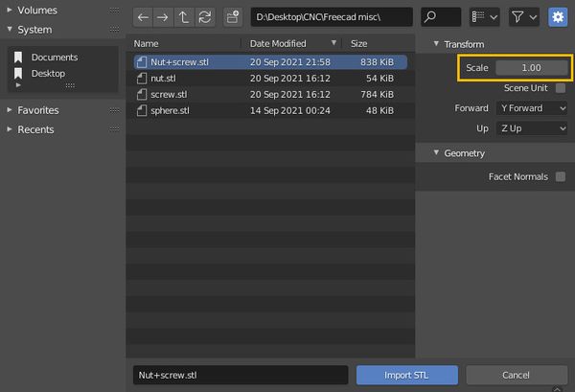Collapse the Geometry section

click(x=436, y=152)
